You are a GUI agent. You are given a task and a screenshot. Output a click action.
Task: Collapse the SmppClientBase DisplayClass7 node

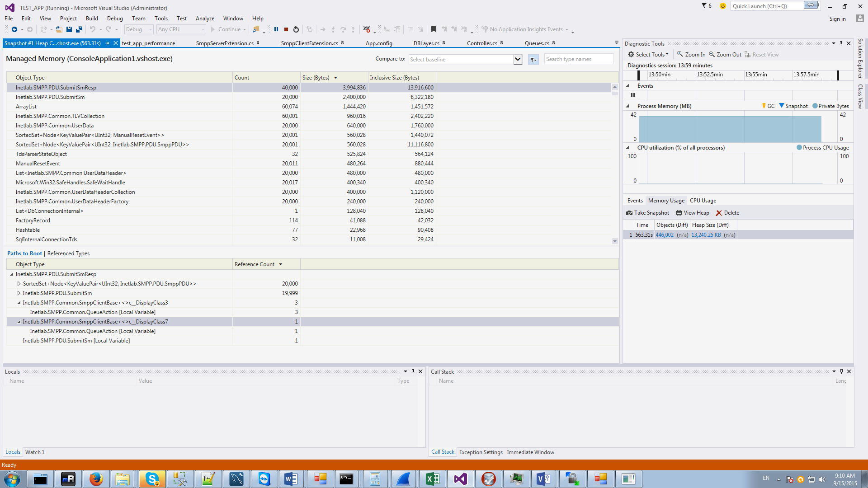19,322
